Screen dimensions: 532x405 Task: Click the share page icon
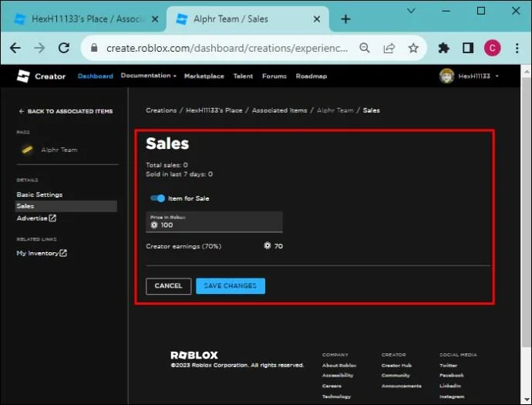point(389,48)
